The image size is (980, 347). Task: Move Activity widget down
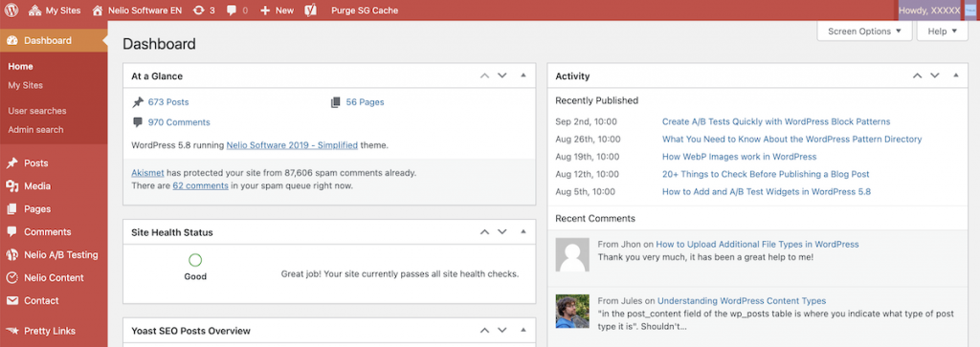934,76
